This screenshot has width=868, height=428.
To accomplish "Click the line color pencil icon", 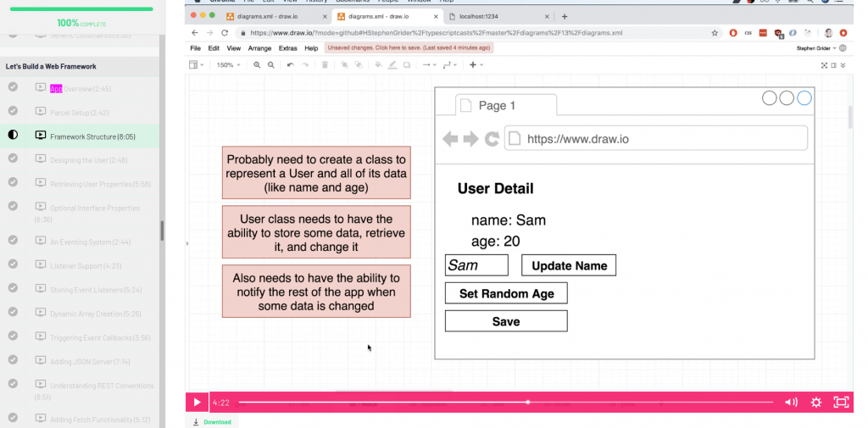I will tap(392, 64).
